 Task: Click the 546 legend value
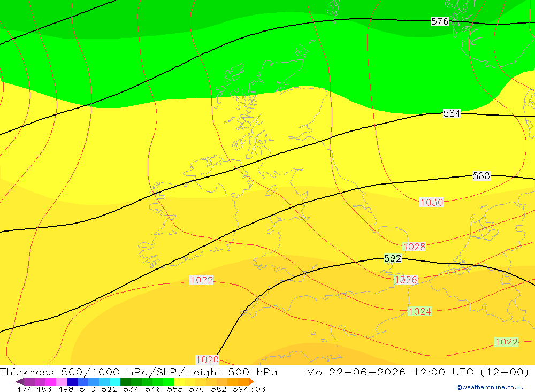153,389
